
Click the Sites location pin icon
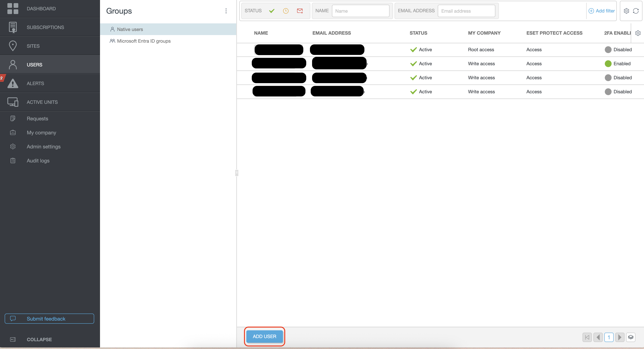click(13, 46)
